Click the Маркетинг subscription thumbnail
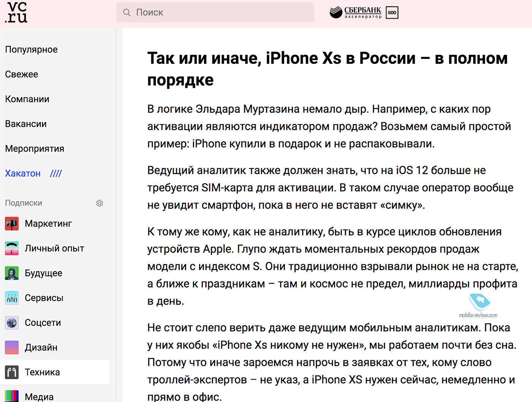 12,224
